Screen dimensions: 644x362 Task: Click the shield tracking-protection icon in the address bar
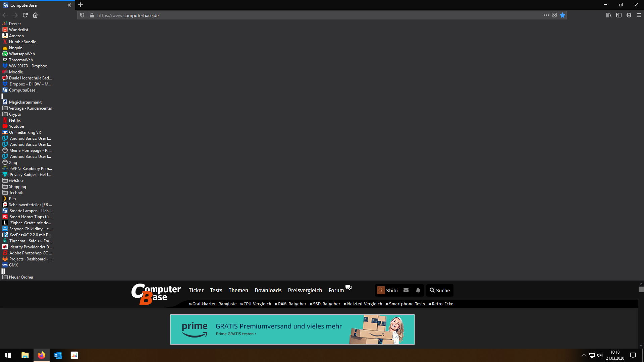[82, 15]
